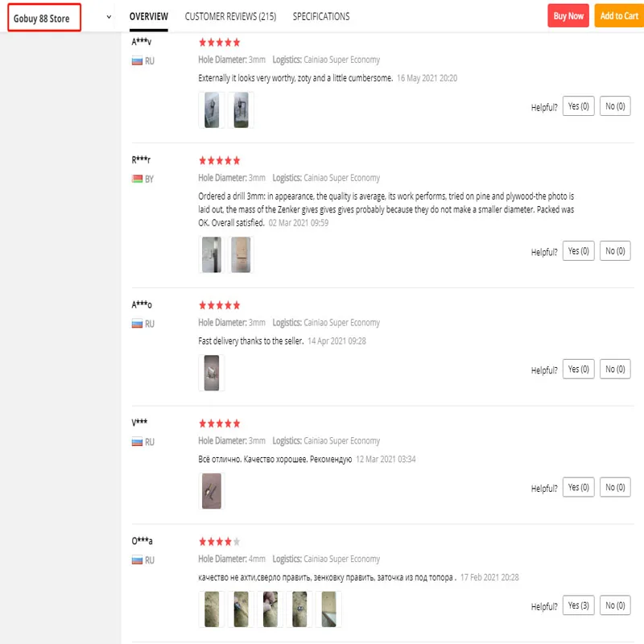View first photo in R***r's review
Viewport: 644px width, 644px height.
[x=212, y=254]
